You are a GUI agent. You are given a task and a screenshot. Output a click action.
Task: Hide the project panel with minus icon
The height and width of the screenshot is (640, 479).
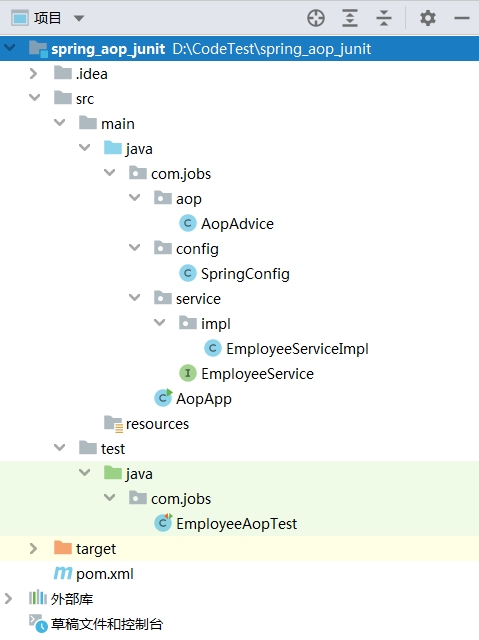click(462, 18)
